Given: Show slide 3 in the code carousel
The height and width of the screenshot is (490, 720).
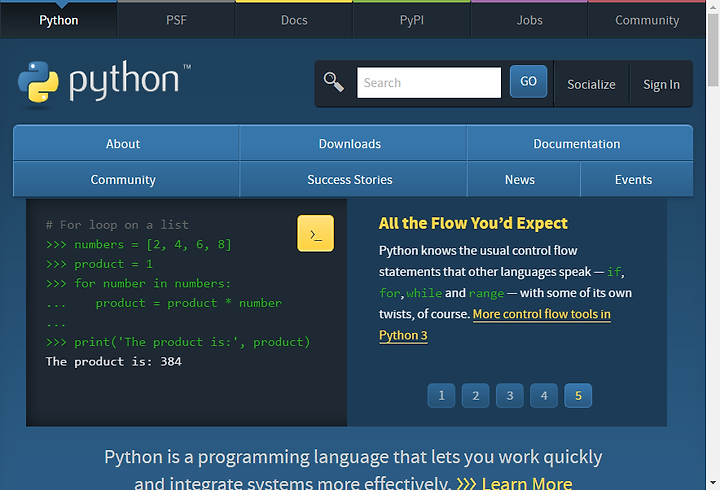Looking at the screenshot, I should point(510,395).
